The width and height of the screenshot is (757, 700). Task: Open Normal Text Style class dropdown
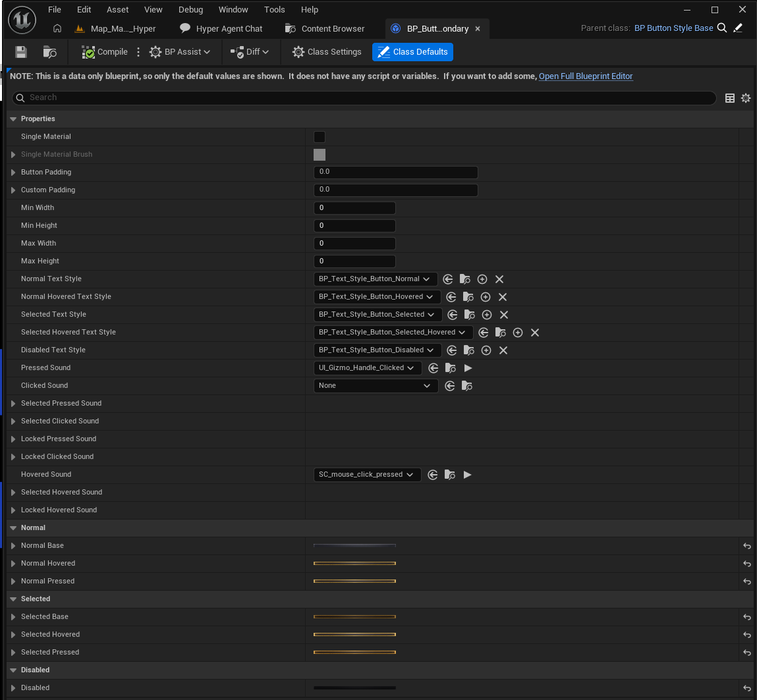[375, 279]
